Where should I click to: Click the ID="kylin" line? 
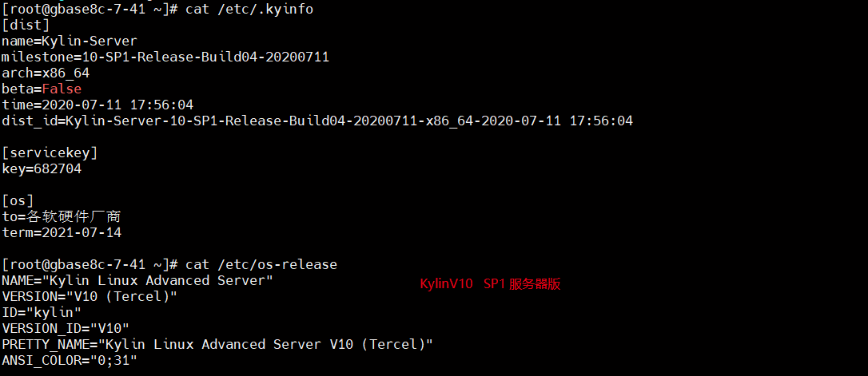(42, 312)
